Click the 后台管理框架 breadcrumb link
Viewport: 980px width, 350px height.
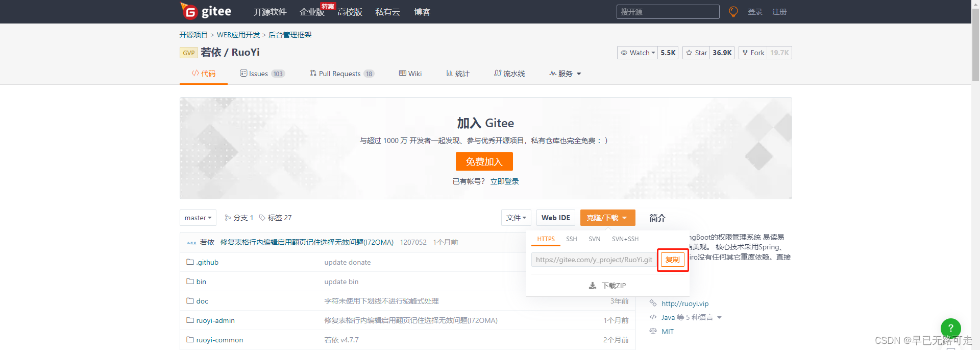(290, 35)
